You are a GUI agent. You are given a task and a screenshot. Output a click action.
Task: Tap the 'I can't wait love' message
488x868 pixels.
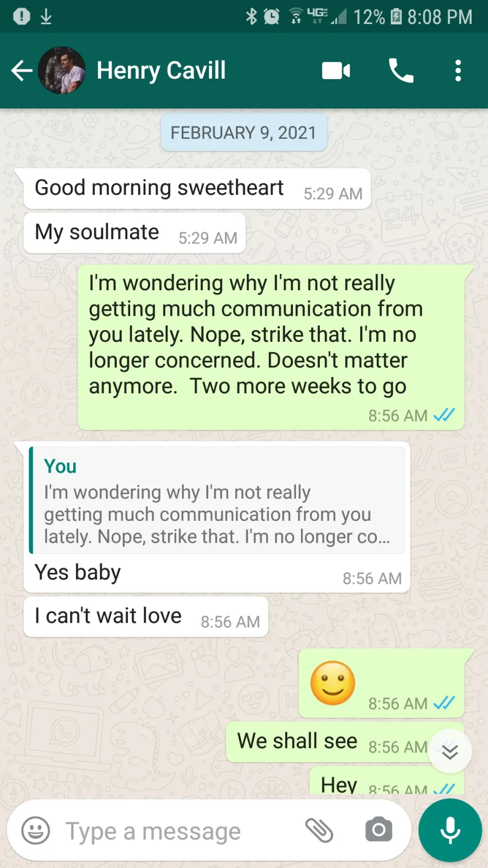click(146, 617)
